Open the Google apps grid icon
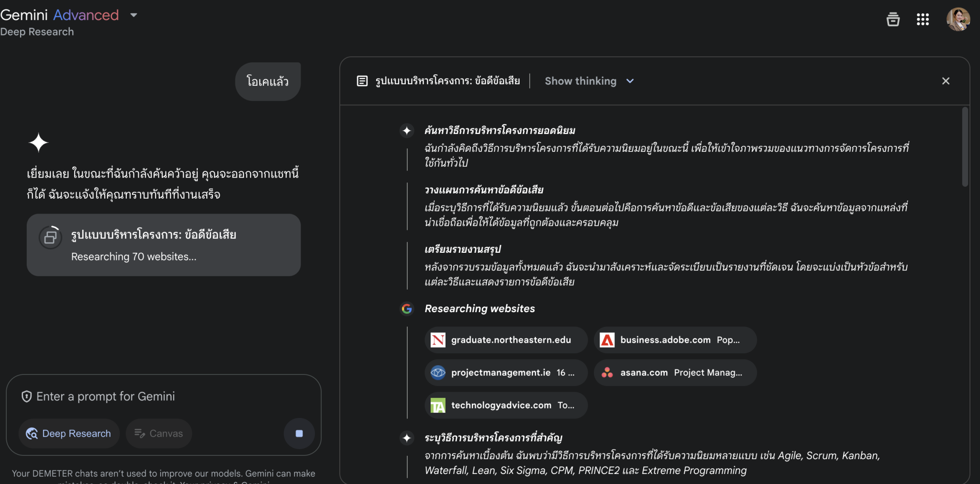Viewport: 980px width, 484px height. tap(923, 19)
